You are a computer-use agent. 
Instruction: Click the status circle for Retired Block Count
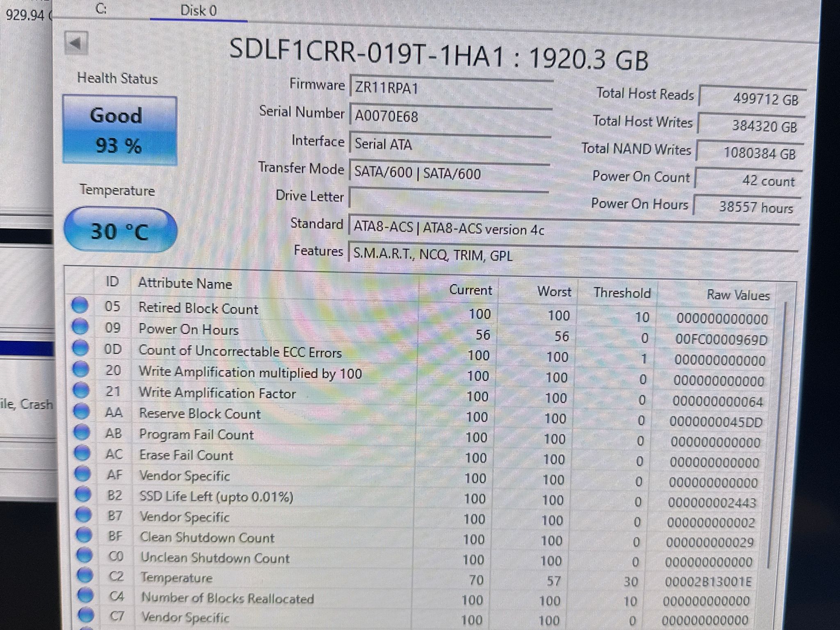click(80, 306)
